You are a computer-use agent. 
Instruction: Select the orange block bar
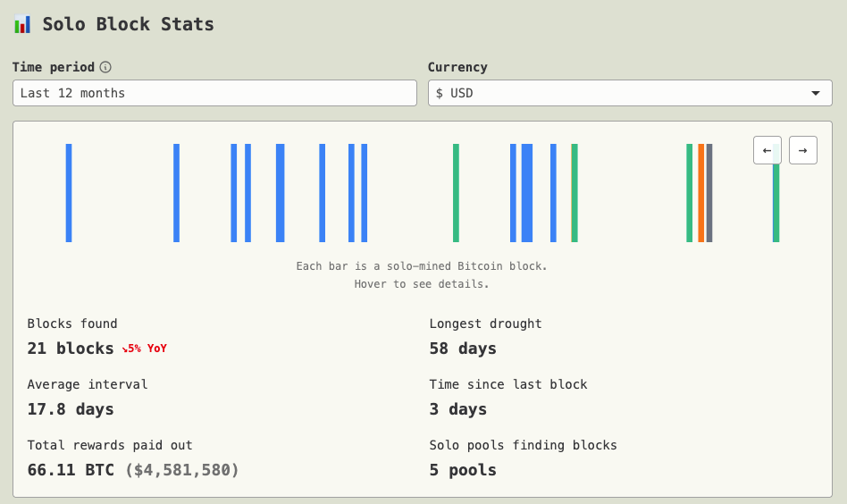pos(700,192)
